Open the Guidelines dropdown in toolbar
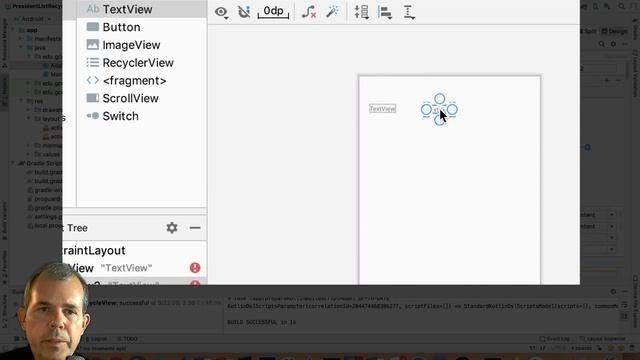 click(409, 12)
